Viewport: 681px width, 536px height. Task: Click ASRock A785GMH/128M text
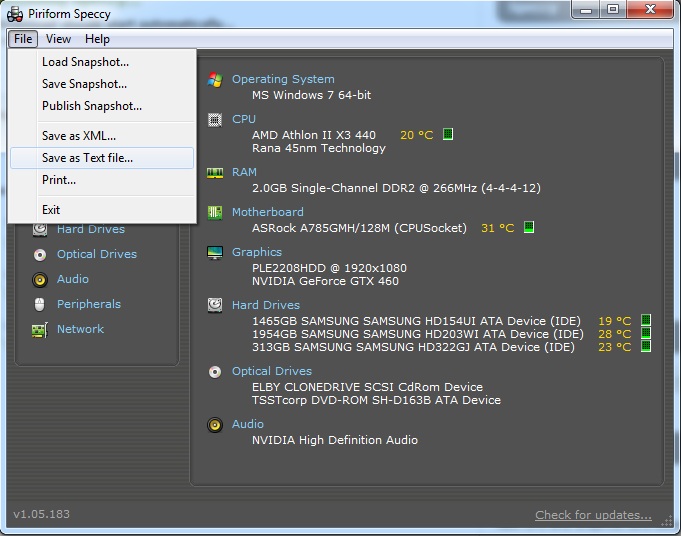click(x=359, y=228)
